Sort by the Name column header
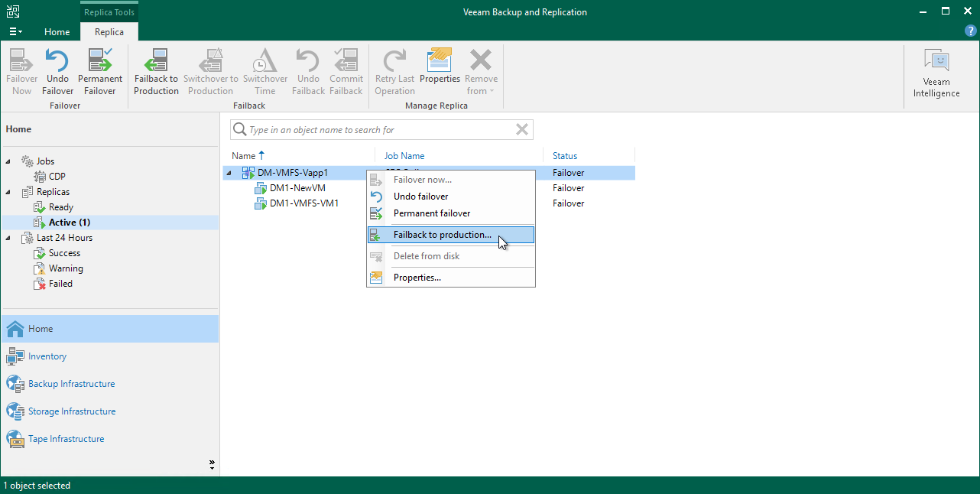This screenshot has height=494, width=980. click(245, 156)
